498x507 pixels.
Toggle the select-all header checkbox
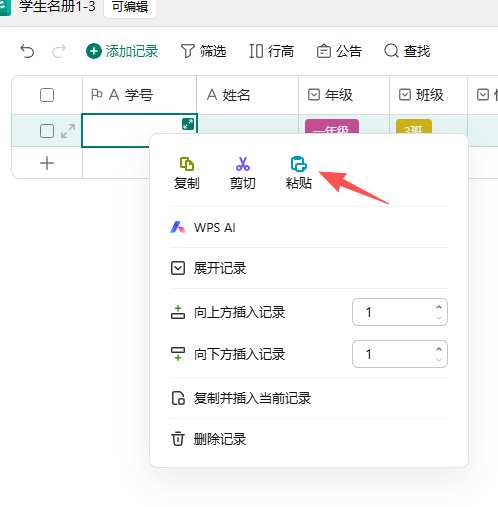pyautogui.click(x=47, y=95)
